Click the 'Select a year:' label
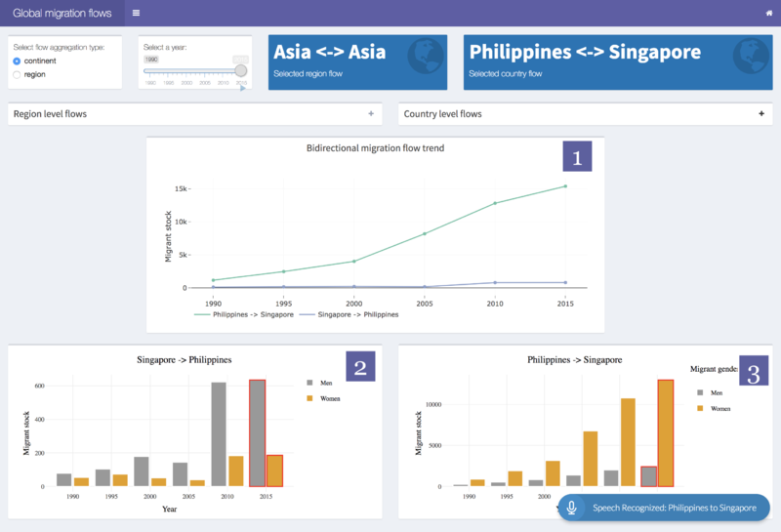This screenshot has width=781, height=532. tap(165, 47)
